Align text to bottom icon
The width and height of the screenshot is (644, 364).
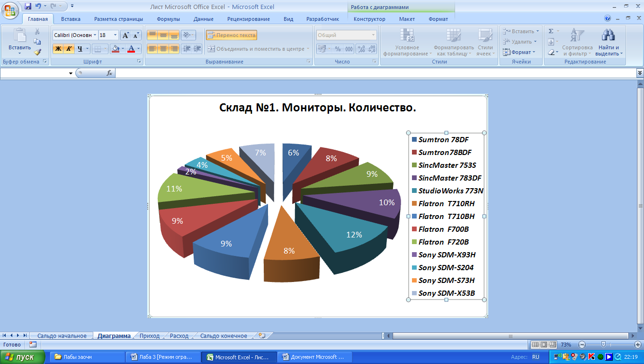174,35
